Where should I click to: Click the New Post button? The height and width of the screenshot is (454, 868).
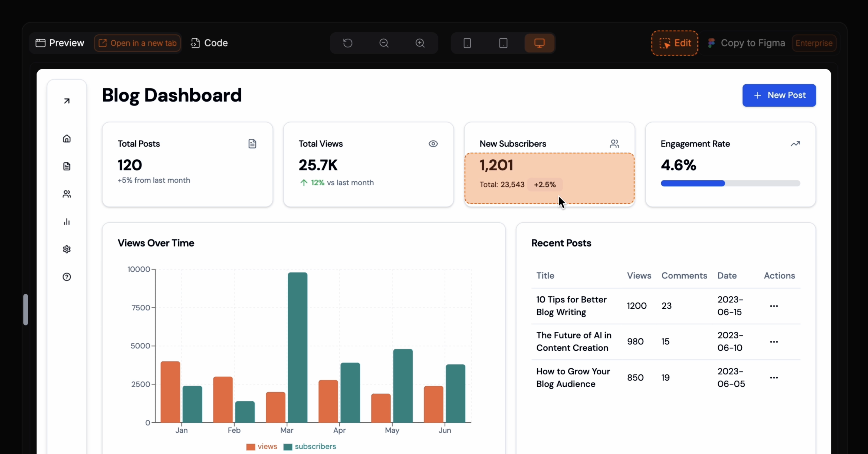point(779,96)
